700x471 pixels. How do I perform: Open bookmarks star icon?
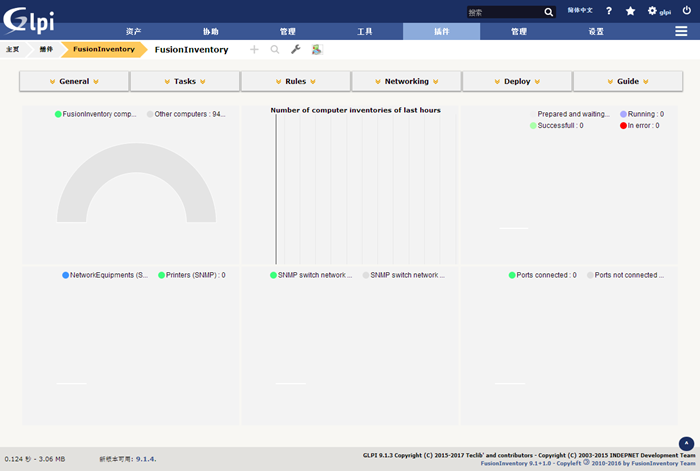tap(630, 11)
